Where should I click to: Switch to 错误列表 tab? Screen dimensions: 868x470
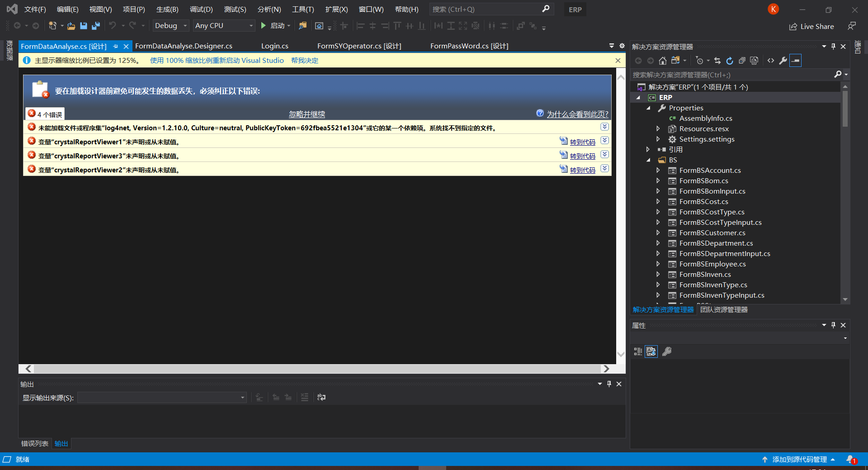[x=35, y=444]
